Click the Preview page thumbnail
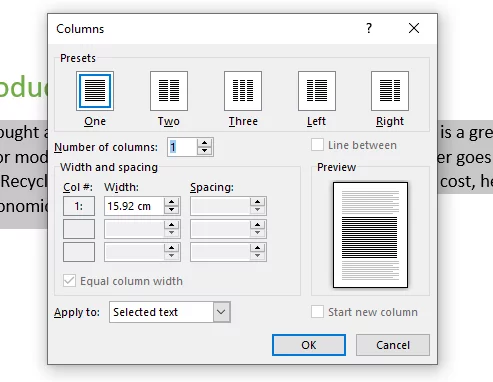Screen dimensions: 493x382 click(x=370, y=235)
